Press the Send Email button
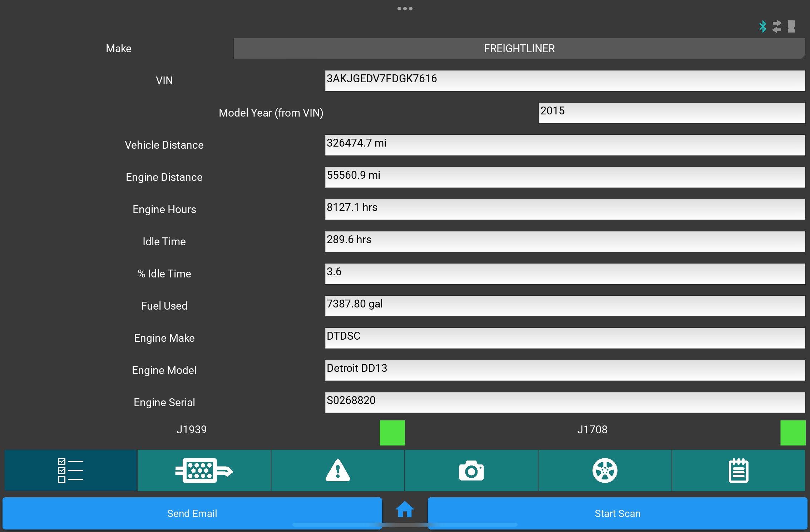Image resolution: width=810 pixels, height=532 pixels. pyautogui.click(x=192, y=513)
